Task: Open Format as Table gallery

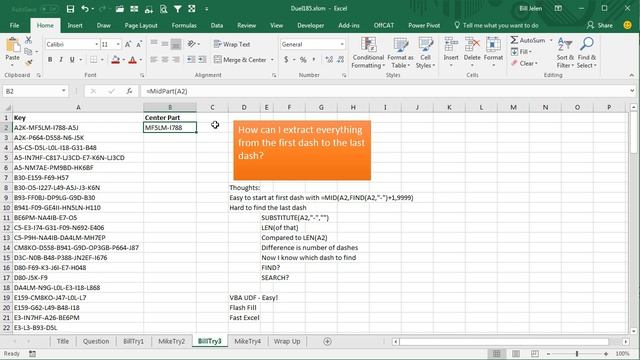Action: point(400,53)
